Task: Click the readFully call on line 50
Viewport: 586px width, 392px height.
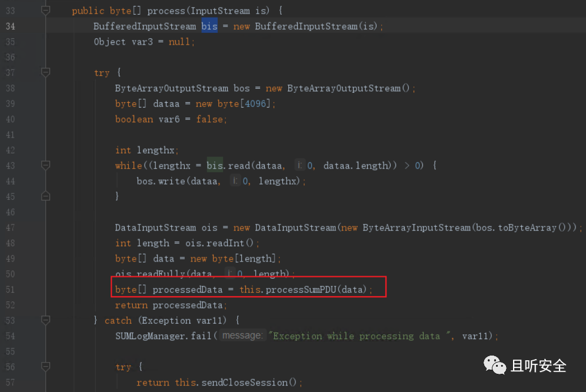Action: tap(161, 274)
